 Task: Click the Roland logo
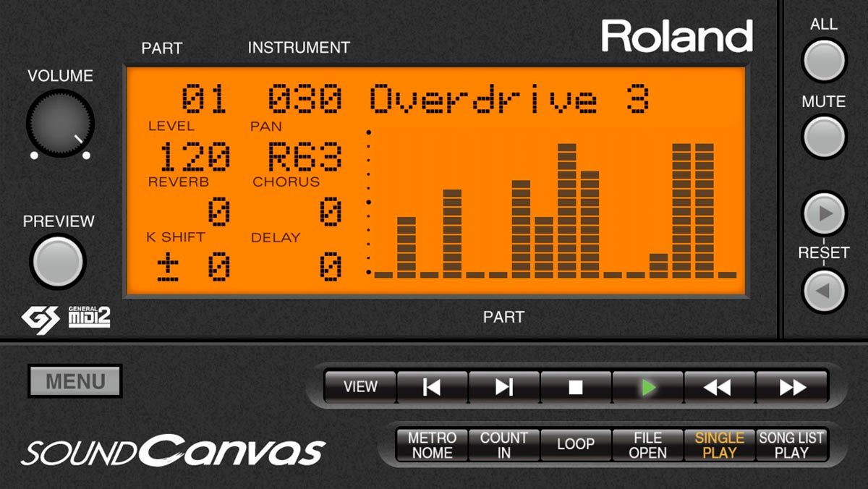tap(677, 35)
